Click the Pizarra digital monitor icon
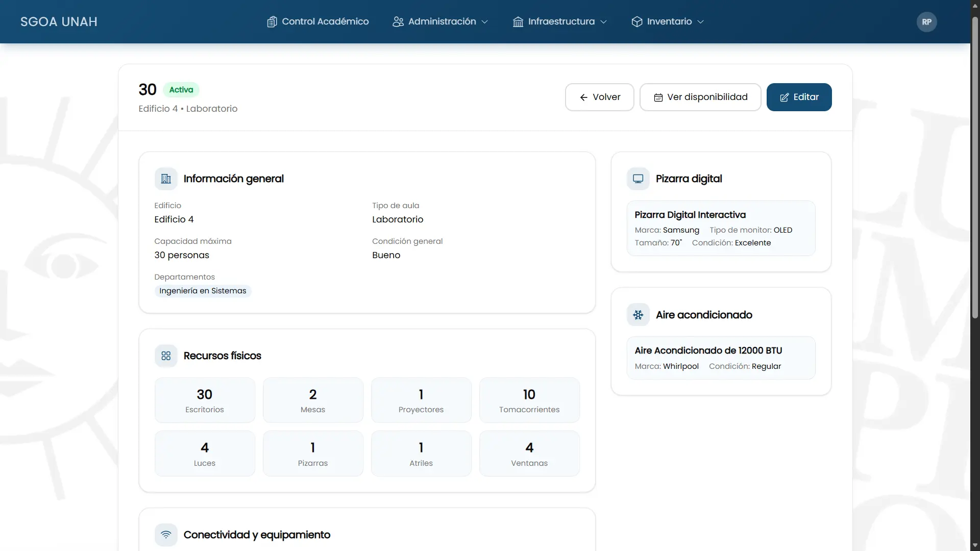This screenshot has width=980, height=551. tap(638, 179)
